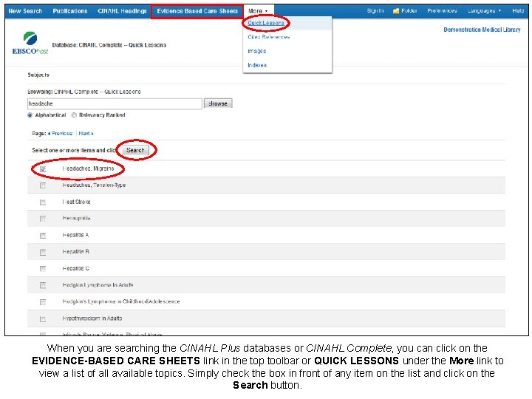Select the Alphabetical radio button
Screen dimensions: 532x399
pos(30,115)
